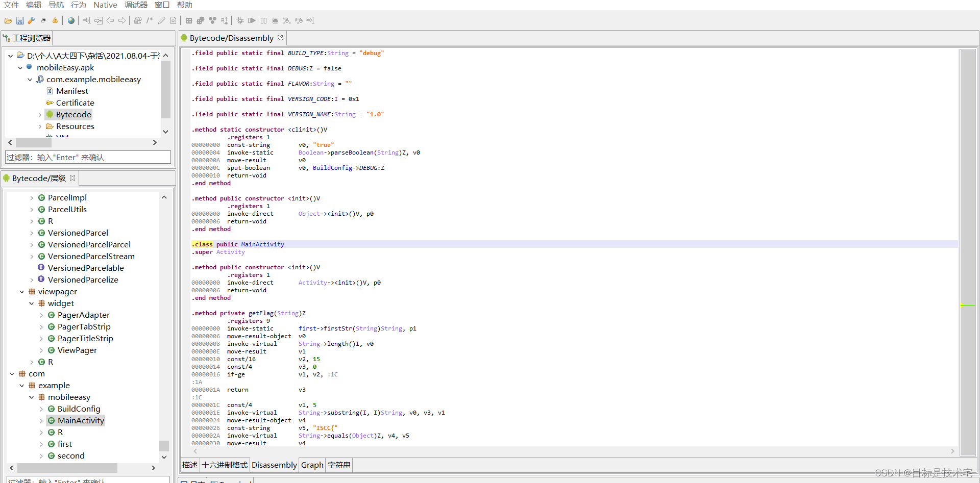Click the Save floppy disk icon

click(20, 21)
